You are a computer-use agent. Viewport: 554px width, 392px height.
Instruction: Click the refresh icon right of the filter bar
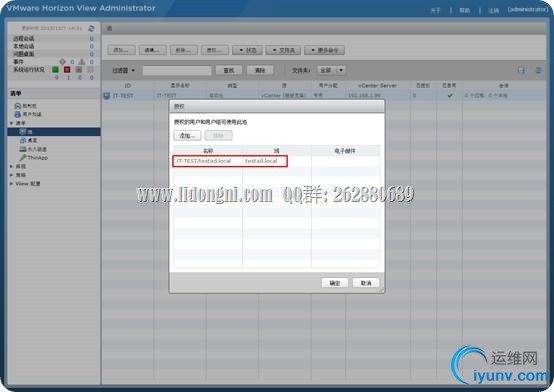pyautogui.click(x=538, y=70)
